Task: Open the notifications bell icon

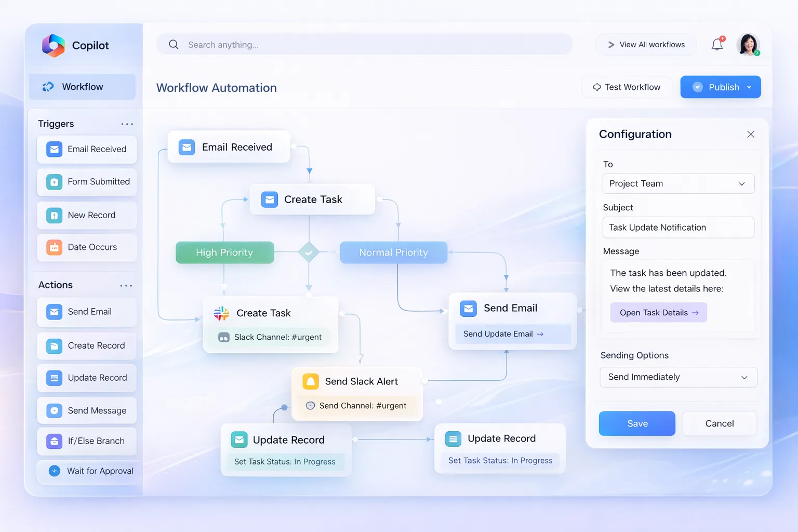Action: (x=717, y=44)
